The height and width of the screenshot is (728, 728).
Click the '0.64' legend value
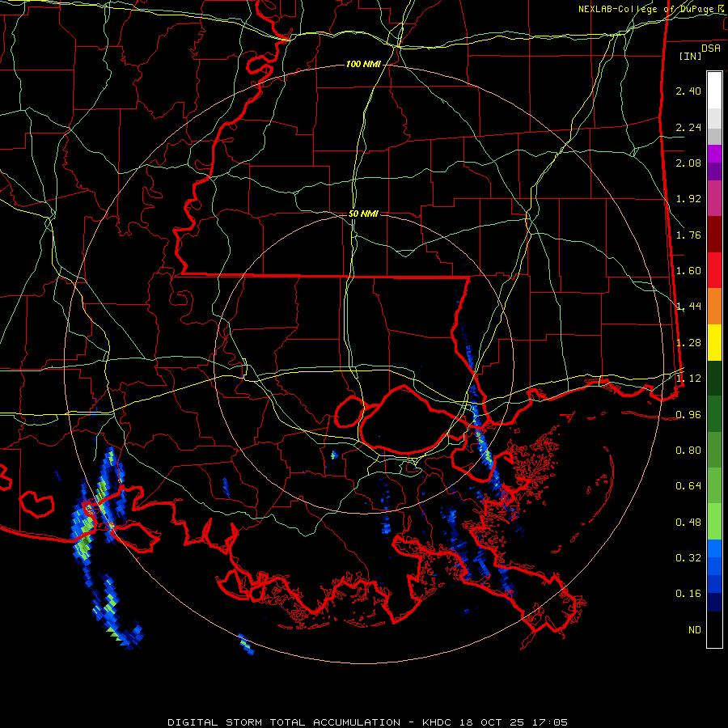(688, 486)
